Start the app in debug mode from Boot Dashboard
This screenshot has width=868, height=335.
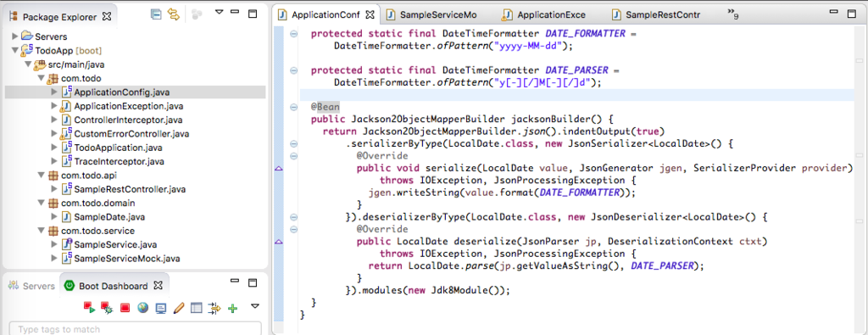[107, 307]
